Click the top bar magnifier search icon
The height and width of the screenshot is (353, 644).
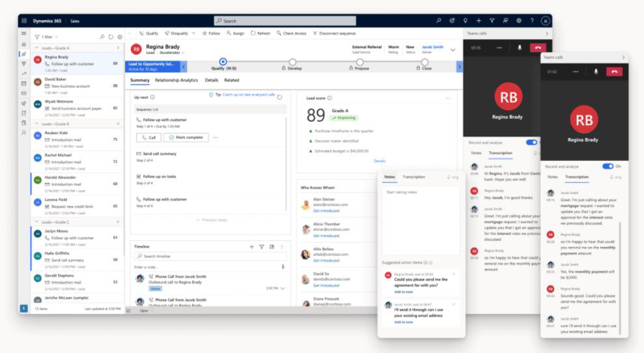coord(439,21)
